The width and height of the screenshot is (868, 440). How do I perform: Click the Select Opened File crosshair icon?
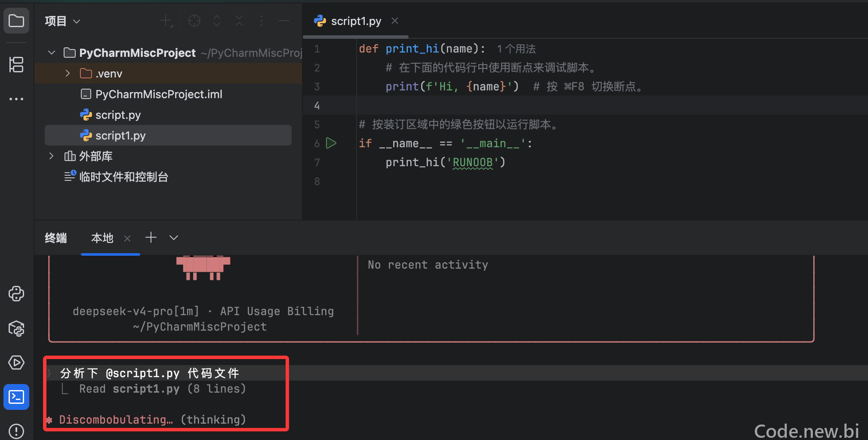[x=194, y=21]
